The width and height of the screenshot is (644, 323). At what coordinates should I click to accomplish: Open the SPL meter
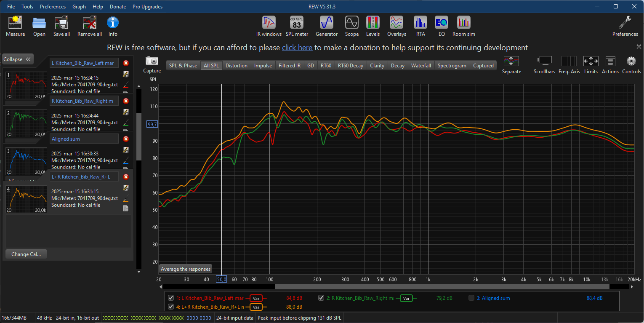click(297, 26)
